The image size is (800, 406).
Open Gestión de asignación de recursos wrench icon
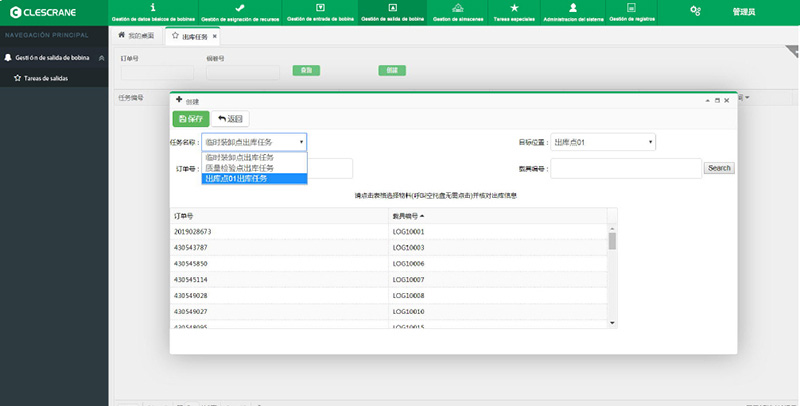pos(240,8)
